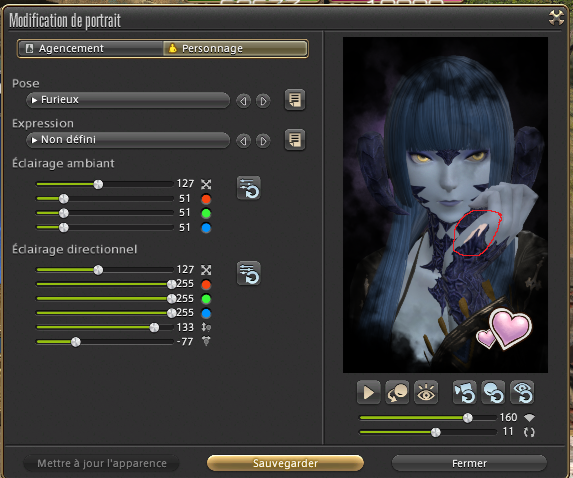Click the Sauvegarder button
The width and height of the screenshot is (573, 478).
pos(285,463)
